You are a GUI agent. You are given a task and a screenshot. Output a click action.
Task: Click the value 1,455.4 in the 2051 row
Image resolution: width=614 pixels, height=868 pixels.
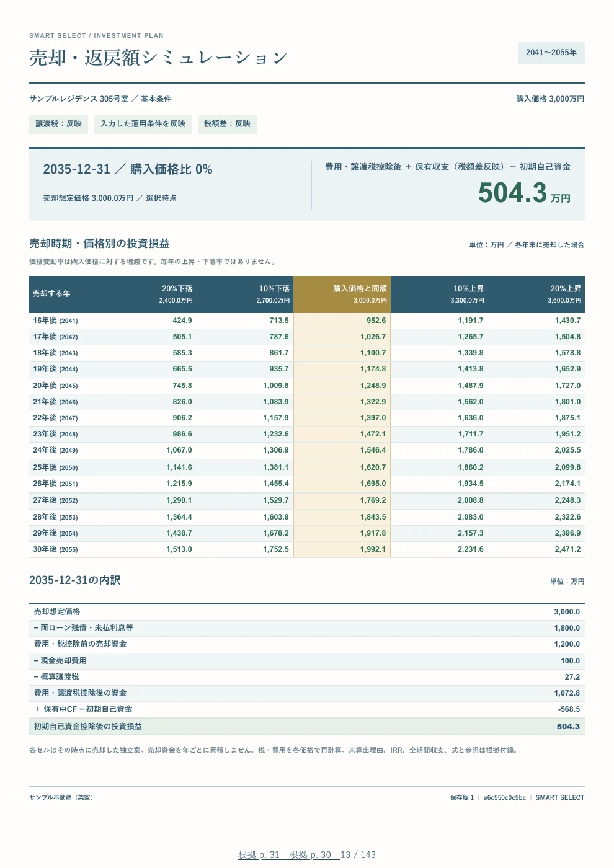(x=276, y=484)
